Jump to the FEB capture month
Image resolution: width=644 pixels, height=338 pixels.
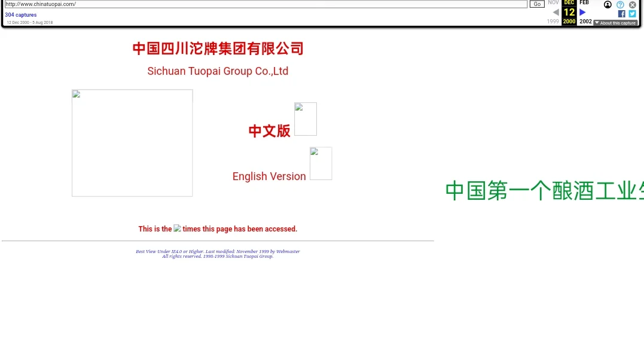coord(584,2)
